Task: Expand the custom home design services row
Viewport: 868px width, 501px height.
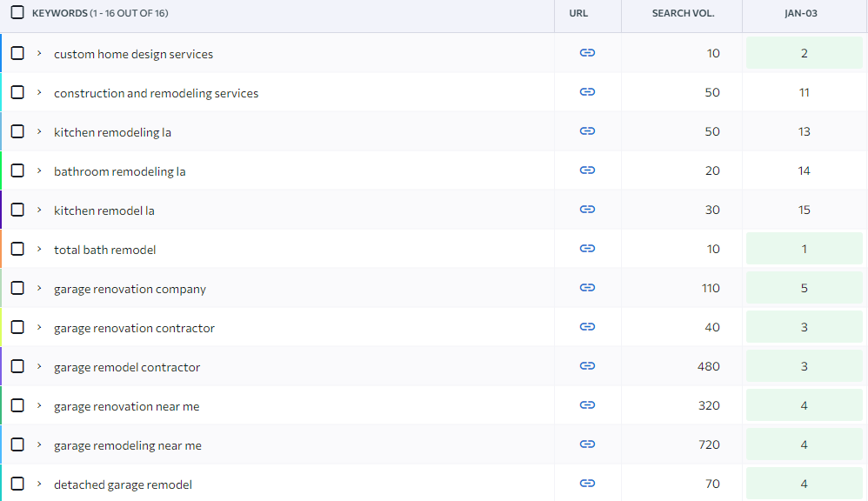Action: (x=39, y=53)
